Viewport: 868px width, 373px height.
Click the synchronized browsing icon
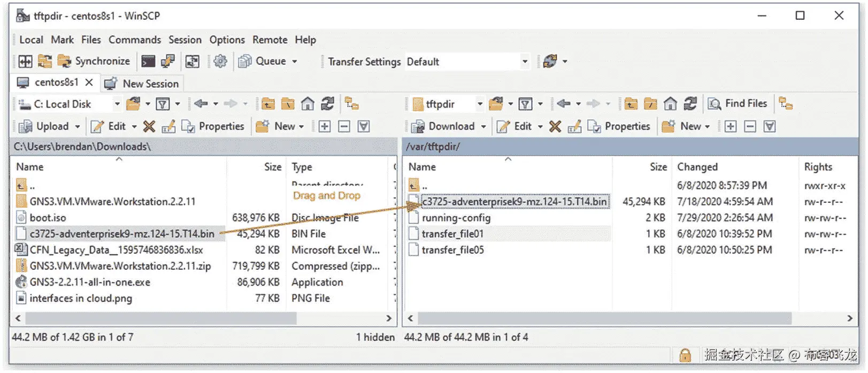click(x=192, y=62)
